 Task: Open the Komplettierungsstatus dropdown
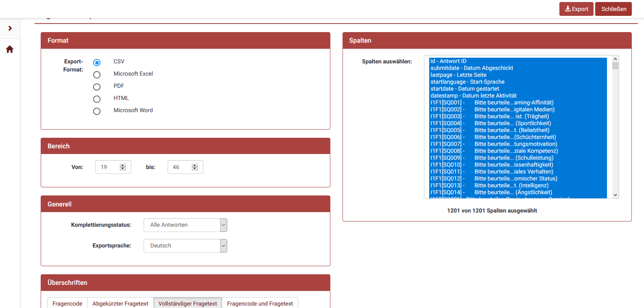pos(185,225)
